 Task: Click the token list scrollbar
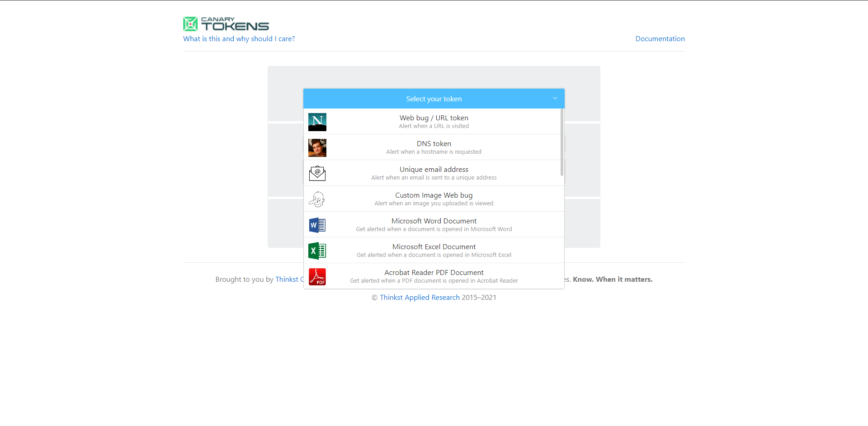(562, 142)
